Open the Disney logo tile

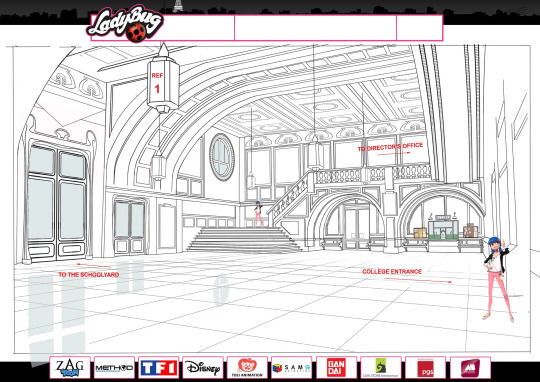click(x=203, y=368)
